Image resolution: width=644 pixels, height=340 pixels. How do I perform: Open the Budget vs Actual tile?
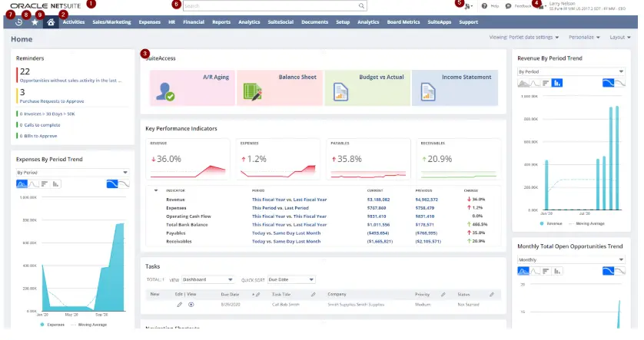(367, 87)
